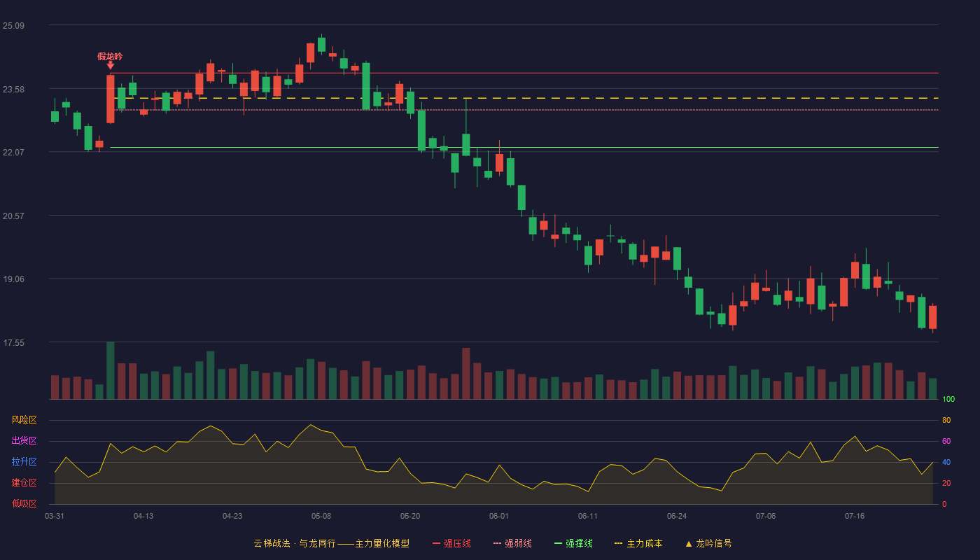Click the 07-06 date axis label
The image size is (980, 560).
(x=766, y=516)
